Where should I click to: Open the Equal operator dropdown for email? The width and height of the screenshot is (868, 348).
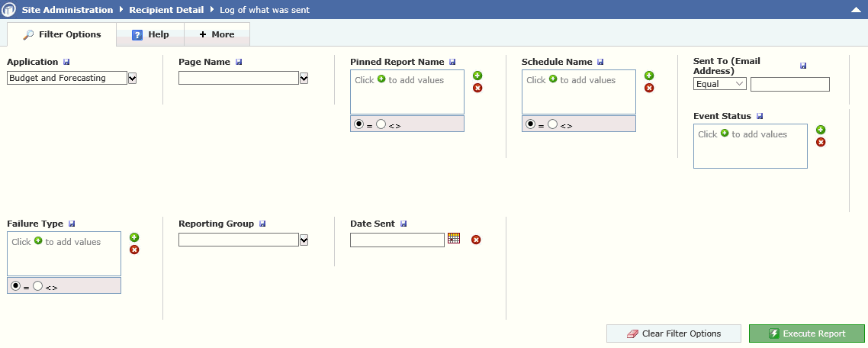click(720, 84)
